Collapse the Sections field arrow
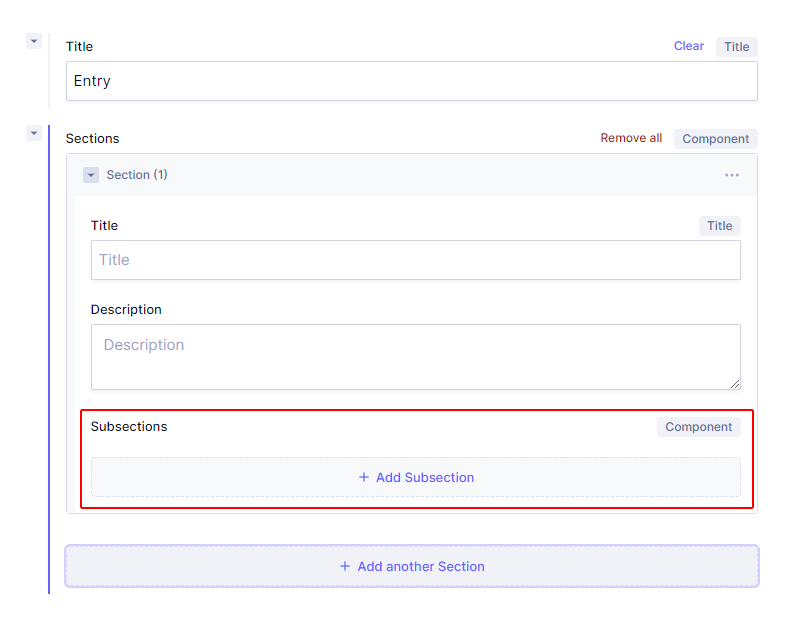This screenshot has height=624, width=792. (x=34, y=133)
